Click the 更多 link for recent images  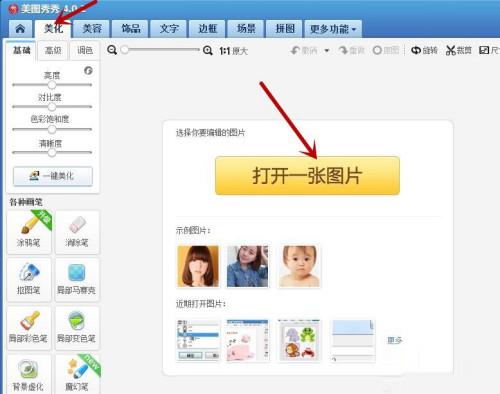395,340
